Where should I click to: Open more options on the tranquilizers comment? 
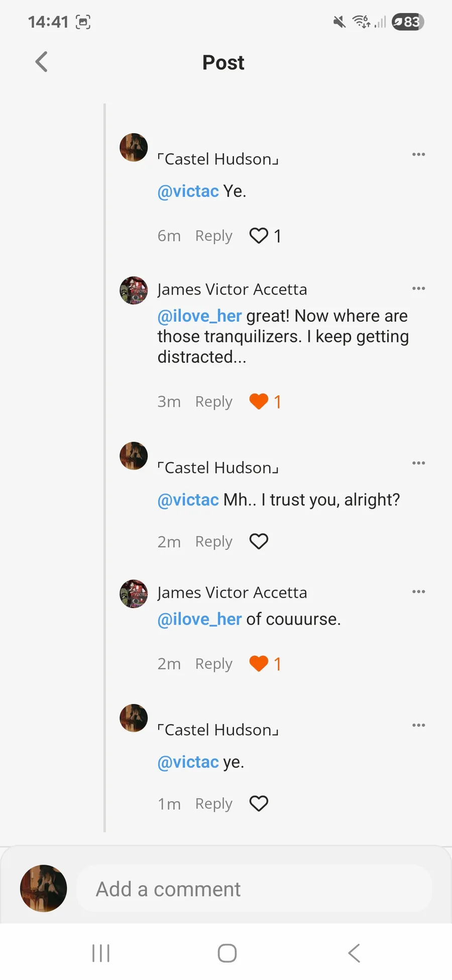pyautogui.click(x=418, y=288)
